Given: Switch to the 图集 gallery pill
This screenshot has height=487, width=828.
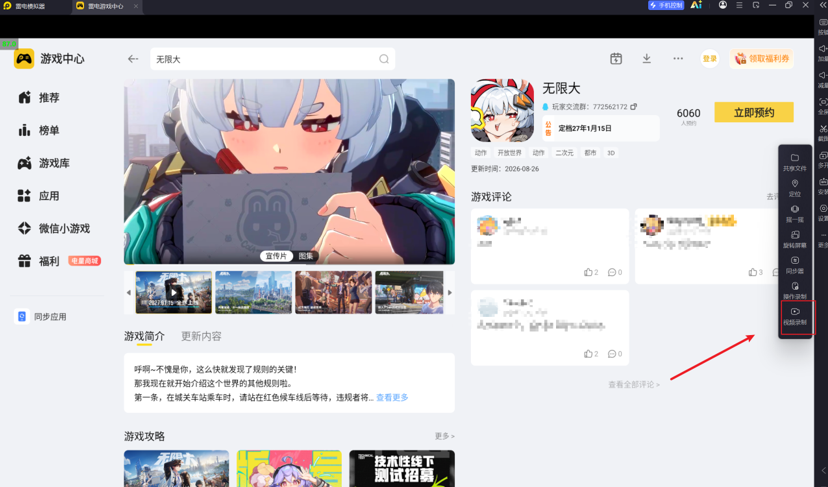Looking at the screenshot, I should (306, 256).
